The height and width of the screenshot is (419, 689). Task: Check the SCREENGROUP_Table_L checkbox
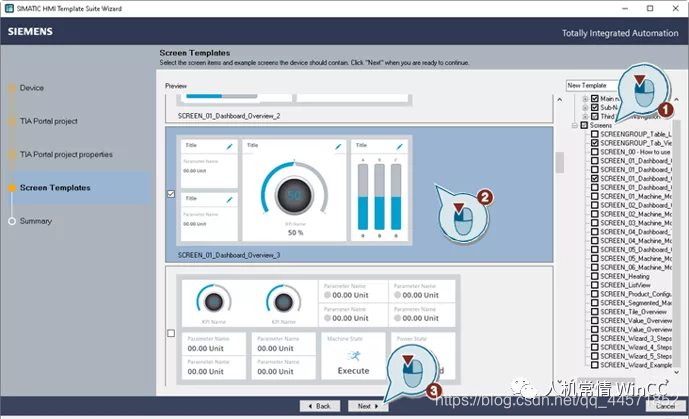[x=595, y=134]
